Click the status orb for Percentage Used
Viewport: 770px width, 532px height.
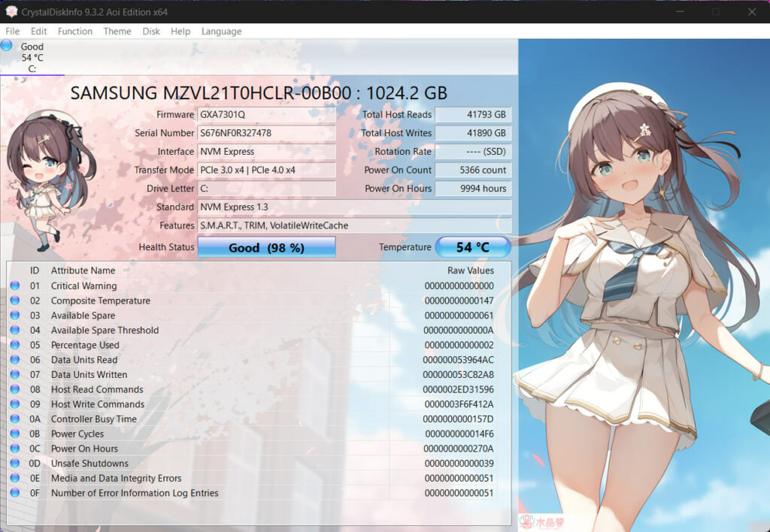pyautogui.click(x=15, y=345)
